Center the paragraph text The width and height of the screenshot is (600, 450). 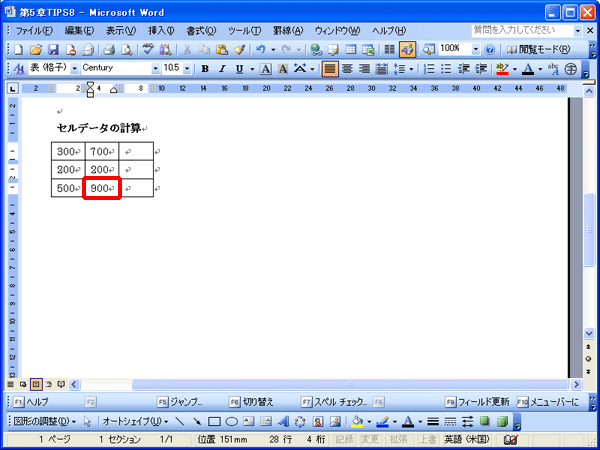click(x=347, y=69)
